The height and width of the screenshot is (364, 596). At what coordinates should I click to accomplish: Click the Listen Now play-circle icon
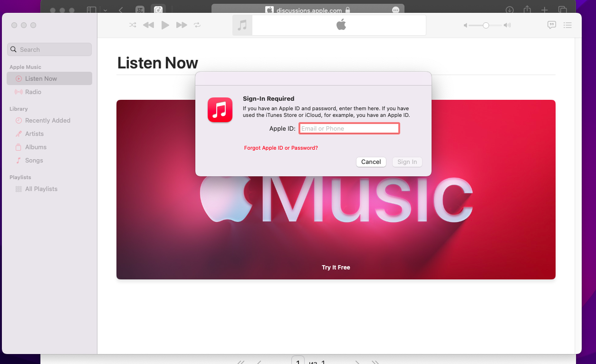19,78
